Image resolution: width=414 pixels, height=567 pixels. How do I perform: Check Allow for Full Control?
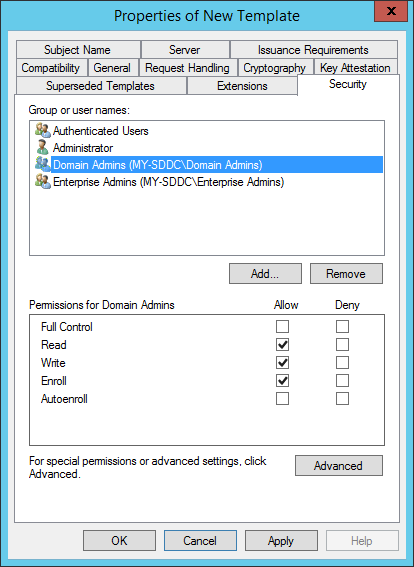pos(282,327)
